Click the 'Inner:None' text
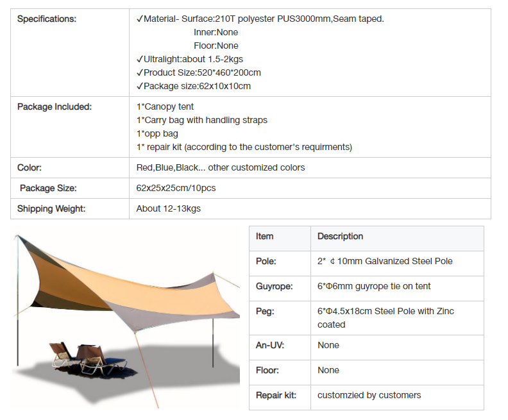508x420 pixels. click(216, 33)
